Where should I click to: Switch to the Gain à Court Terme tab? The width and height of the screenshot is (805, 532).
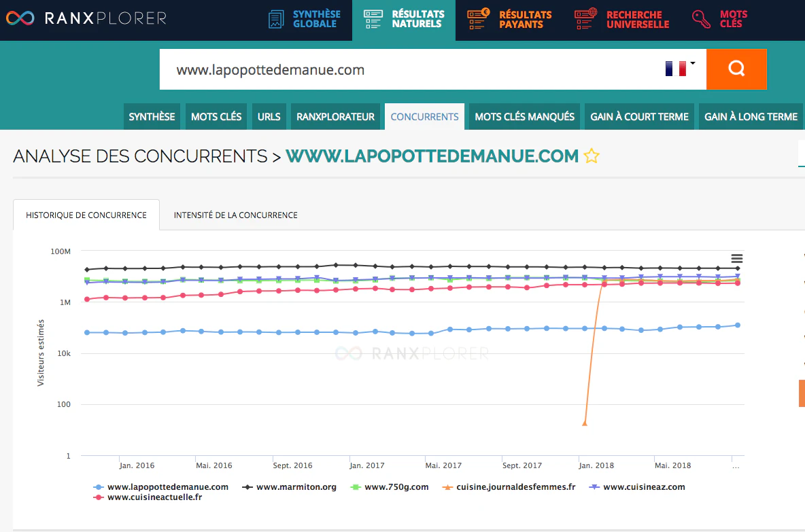coord(639,116)
